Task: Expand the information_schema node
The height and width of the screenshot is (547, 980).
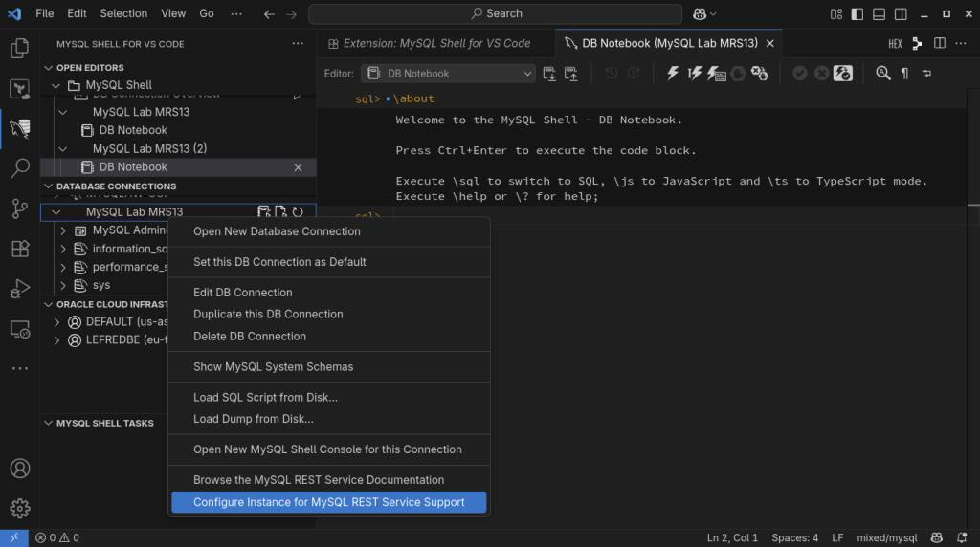Action: click(62, 249)
